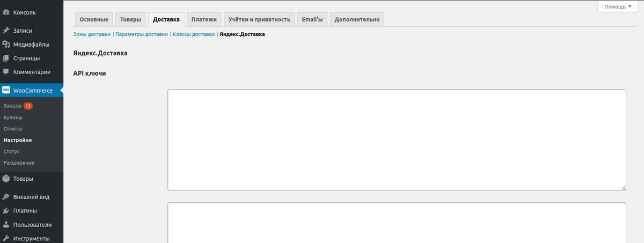Open Заказы in the WooCommerce submenu

[x=12, y=106]
